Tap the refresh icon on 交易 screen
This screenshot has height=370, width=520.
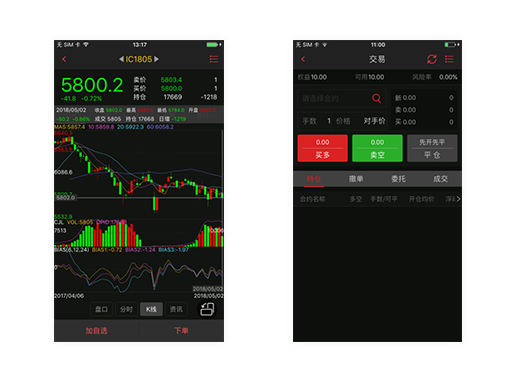432,59
